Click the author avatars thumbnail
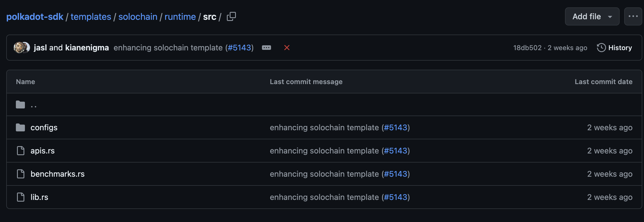644x222 pixels. 22,48
